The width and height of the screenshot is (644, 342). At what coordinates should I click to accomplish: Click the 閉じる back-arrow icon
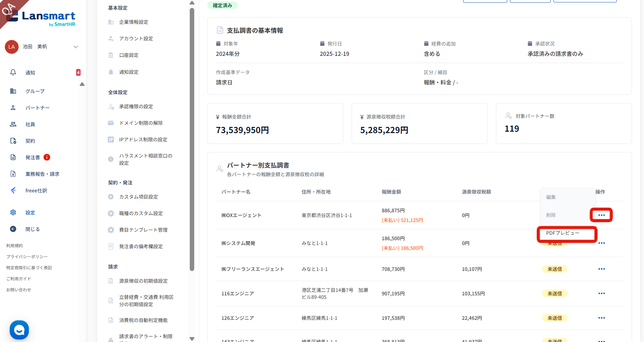point(13,229)
